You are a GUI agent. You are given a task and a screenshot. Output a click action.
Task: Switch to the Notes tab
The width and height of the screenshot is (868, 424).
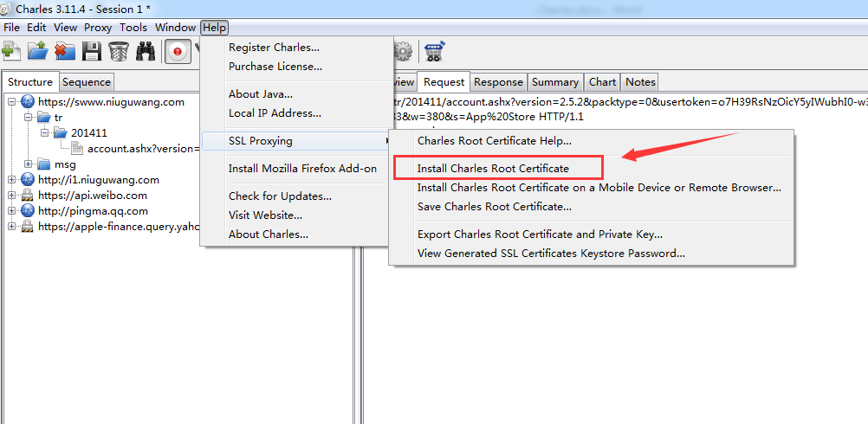[640, 82]
